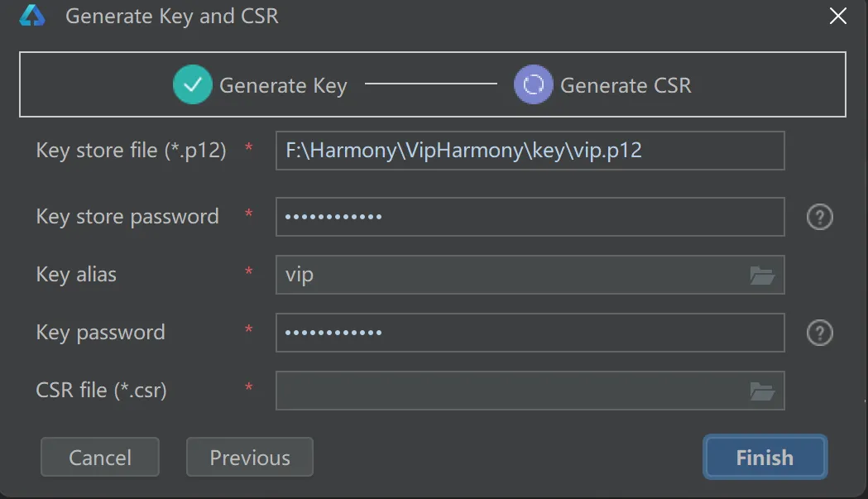Browse aliases with Key alias folder icon

[x=762, y=276]
